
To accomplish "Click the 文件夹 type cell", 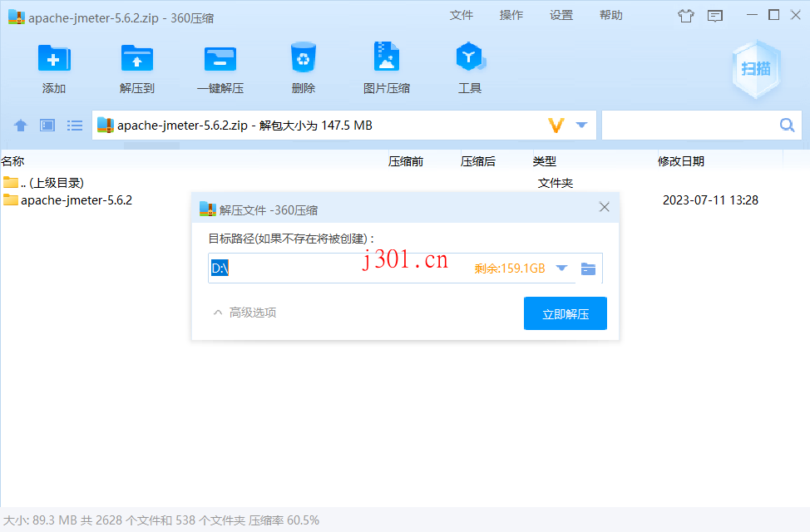I will pos(556,183).
